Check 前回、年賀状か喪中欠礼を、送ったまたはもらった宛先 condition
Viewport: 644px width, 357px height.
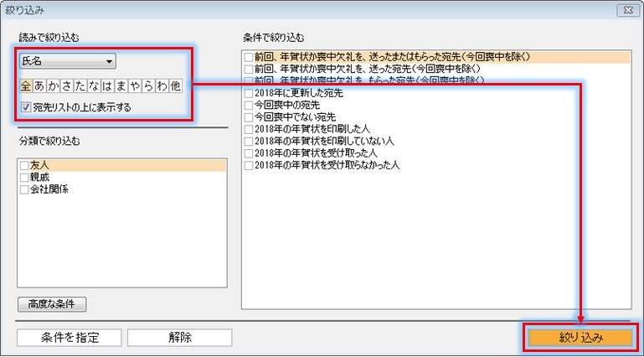pos(249,57)
